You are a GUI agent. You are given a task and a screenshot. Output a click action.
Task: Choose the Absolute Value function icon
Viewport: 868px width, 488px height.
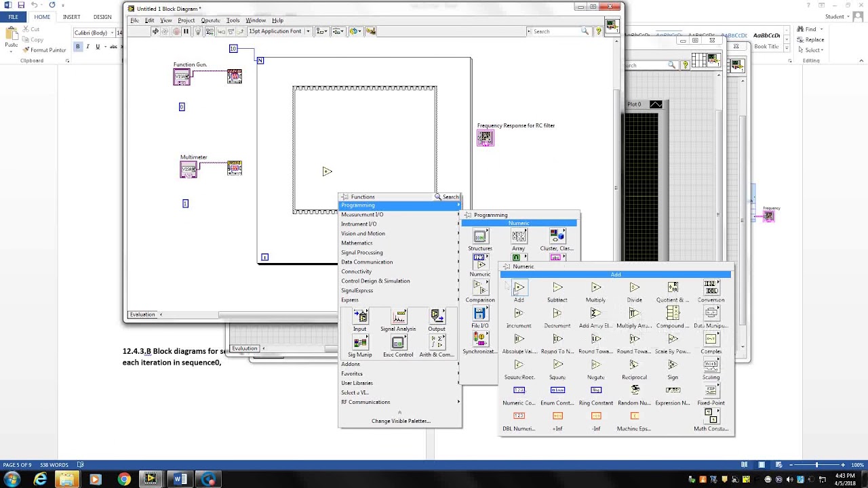tap(519, 339)
